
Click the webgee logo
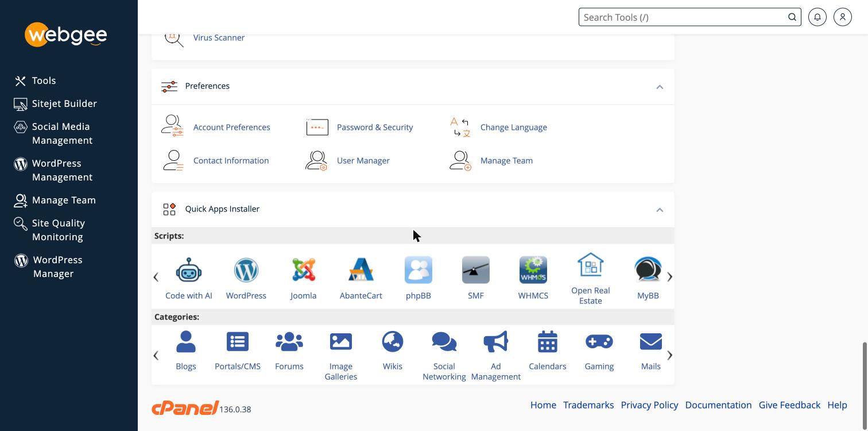pyautogui.click(x=66, y=35)
